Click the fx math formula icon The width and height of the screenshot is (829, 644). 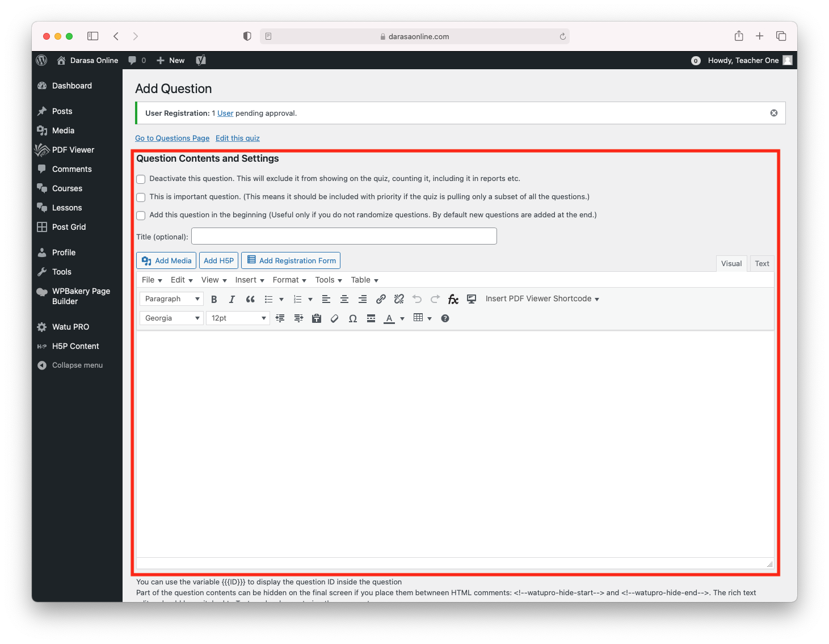coord(453,299)
